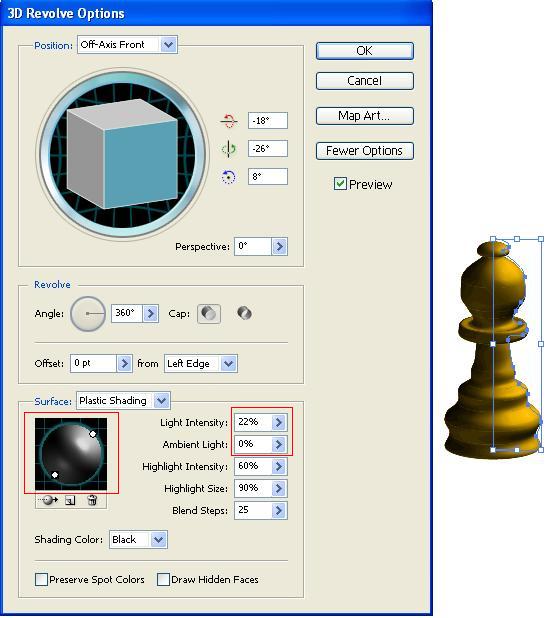Click the Z rotation field showing 8°
The height and width of the screenshot is (618, 558).
[x=268, y=177]
